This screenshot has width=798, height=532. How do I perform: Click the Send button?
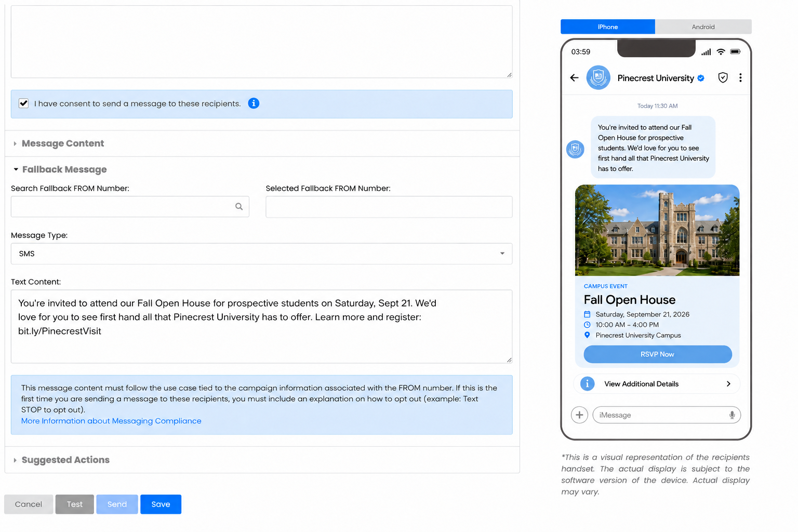(x=117, y=504)
